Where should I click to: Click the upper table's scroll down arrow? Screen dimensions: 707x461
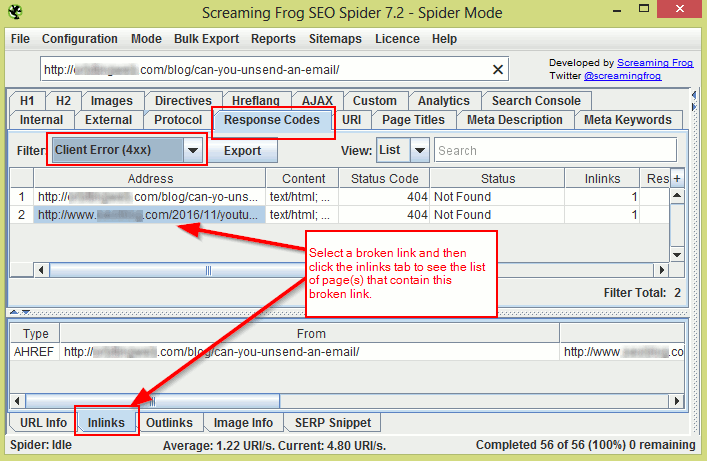coord(677,254)
